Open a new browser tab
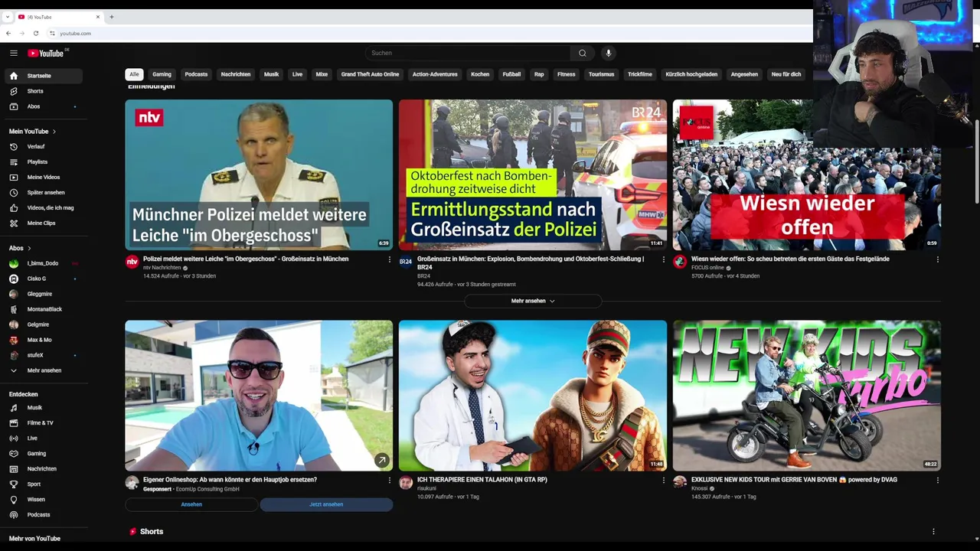Viewport: 980px width, 551px height. (112, 17)
